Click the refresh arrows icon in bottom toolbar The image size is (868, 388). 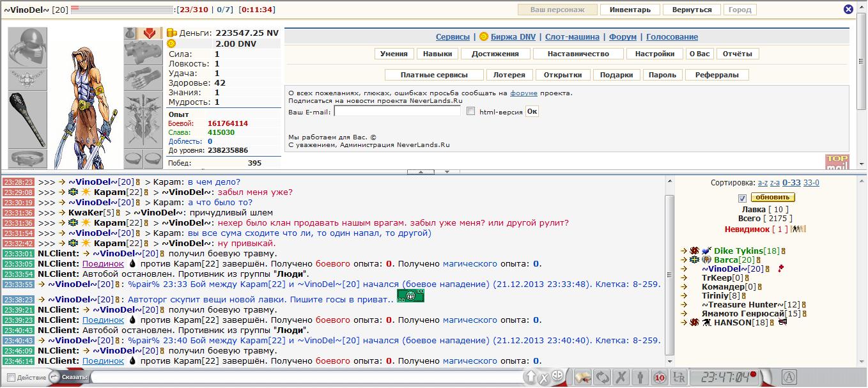602,377
